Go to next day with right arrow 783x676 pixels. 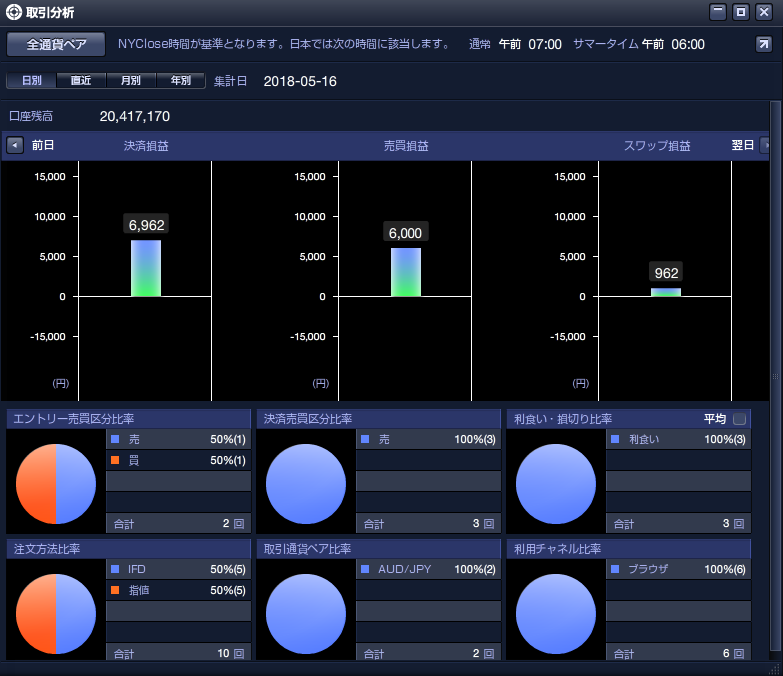(x=765, y=145)
